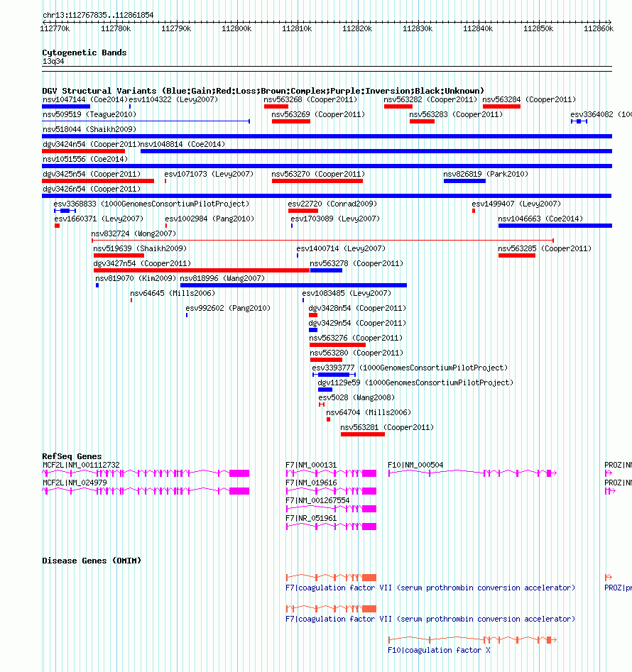Select the nsv509519 (Teague2010) variant label

pos(89,114)
